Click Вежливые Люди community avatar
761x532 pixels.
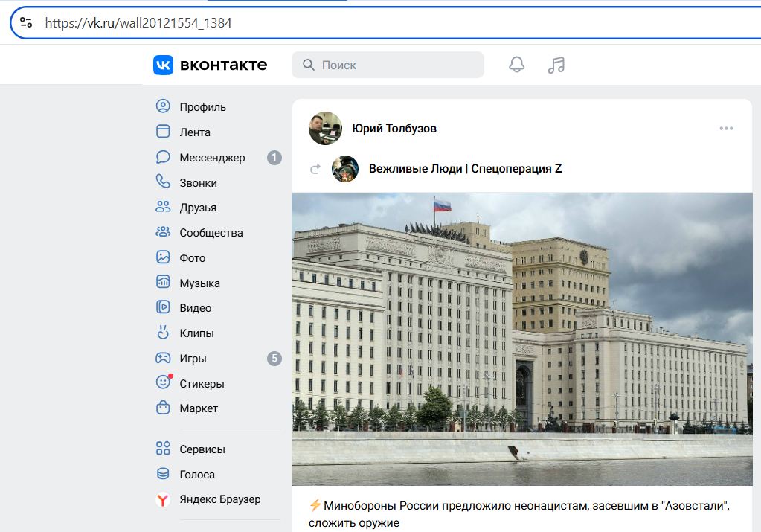tap(345, 169)
